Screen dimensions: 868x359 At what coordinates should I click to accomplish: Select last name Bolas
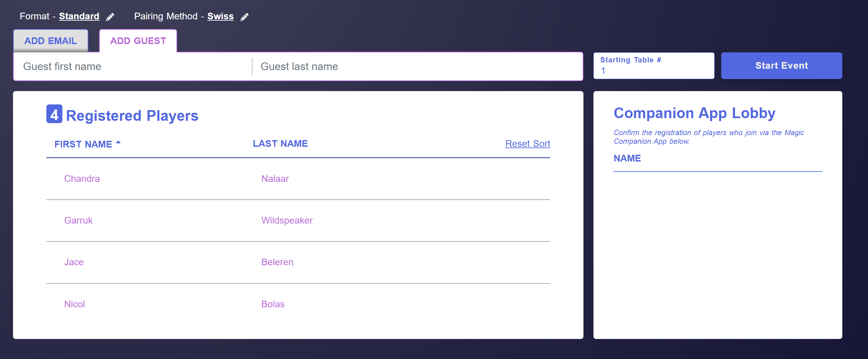pos(273,304)
